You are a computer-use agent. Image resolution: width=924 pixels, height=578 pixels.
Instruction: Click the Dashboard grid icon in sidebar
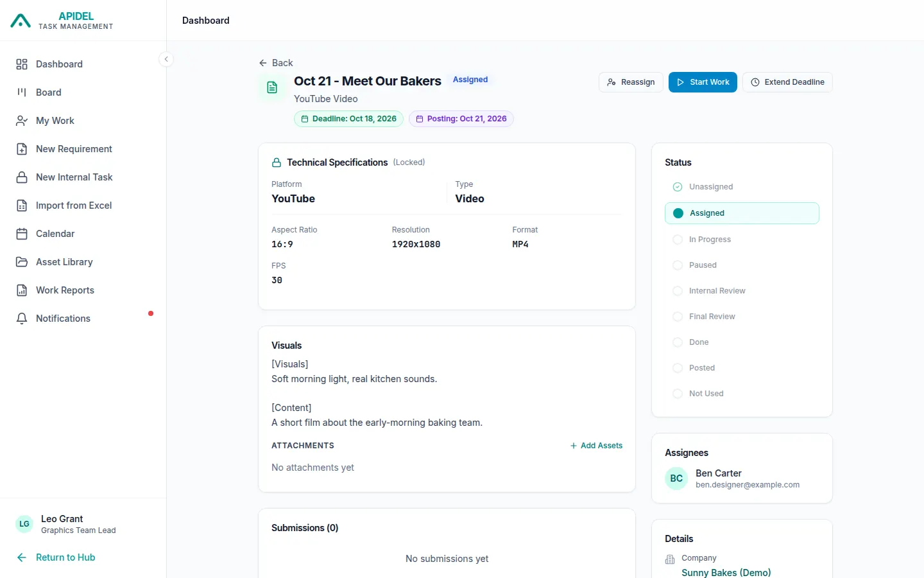[x=22, y=64]
